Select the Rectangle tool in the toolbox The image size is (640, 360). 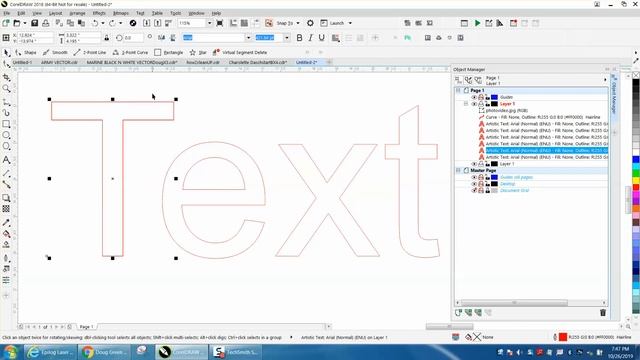[6, 124]
